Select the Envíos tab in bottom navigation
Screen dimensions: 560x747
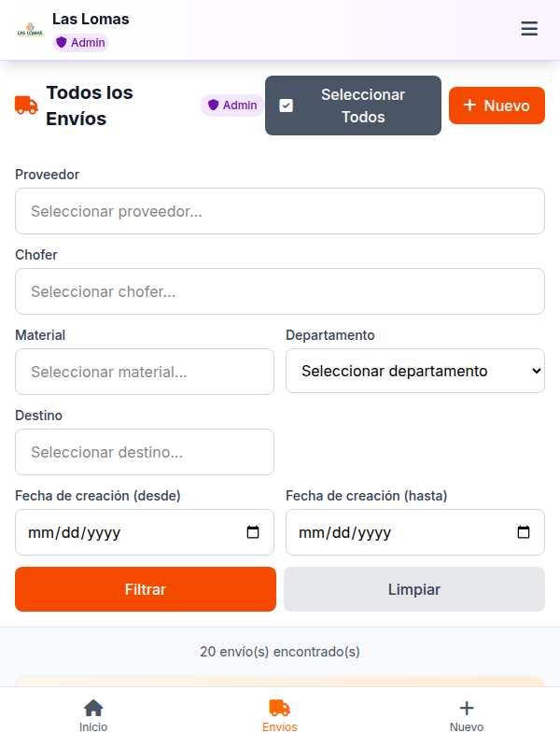pyautogui.click(x=280, y=713)
